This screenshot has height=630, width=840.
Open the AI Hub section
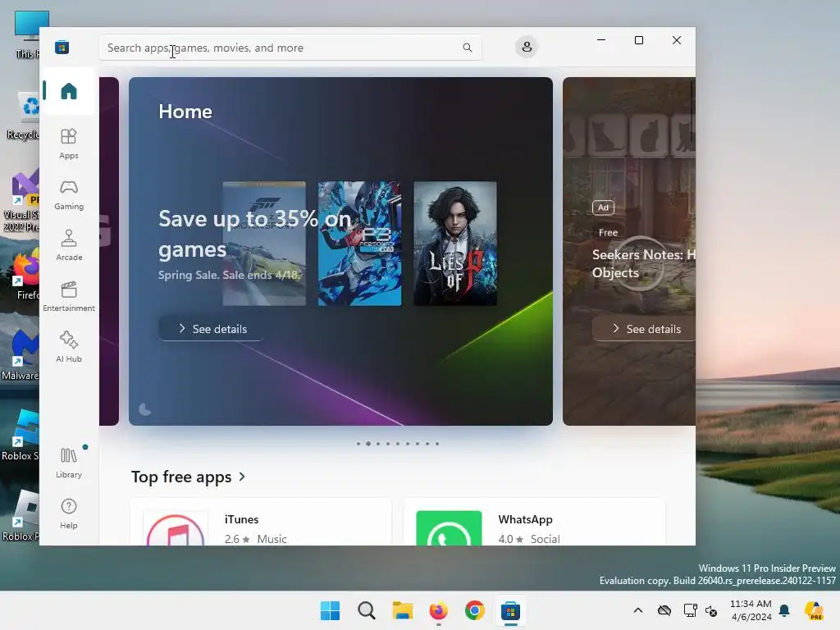pos(69,347)
